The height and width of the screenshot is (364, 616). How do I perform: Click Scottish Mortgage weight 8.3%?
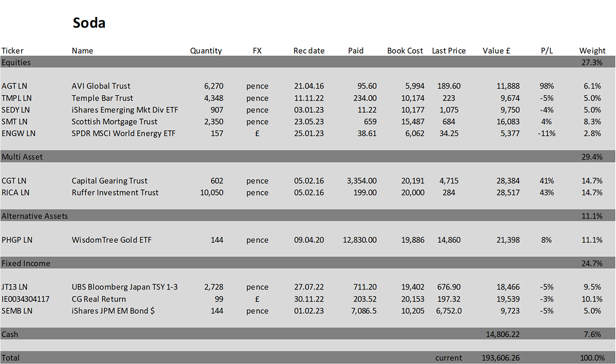coord(592,122)
